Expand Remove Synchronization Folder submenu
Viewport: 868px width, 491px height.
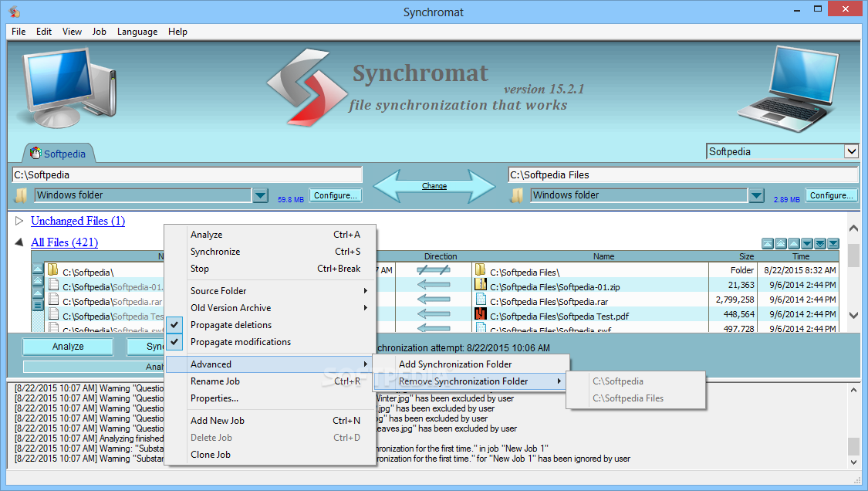coord(471,381)
